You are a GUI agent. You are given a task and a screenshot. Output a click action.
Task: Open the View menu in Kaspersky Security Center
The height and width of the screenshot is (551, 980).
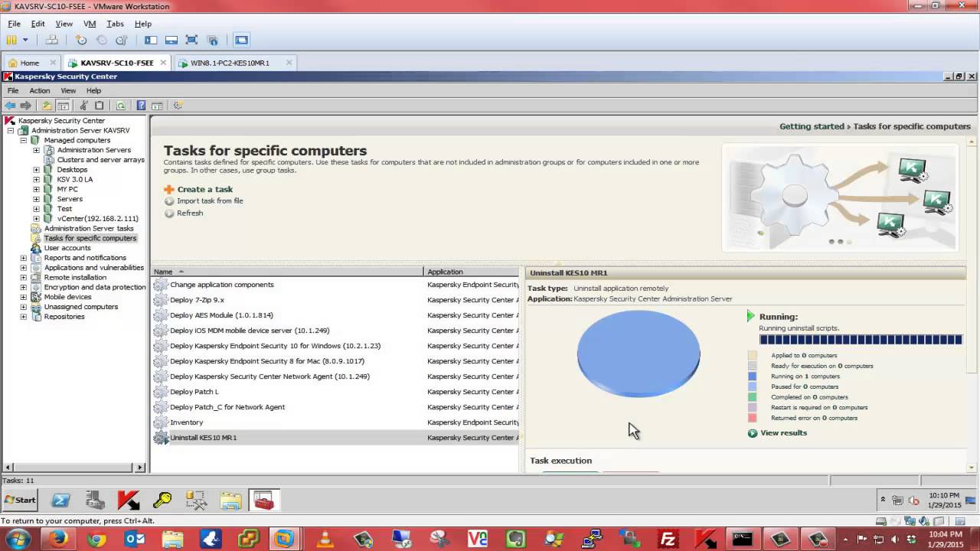click(68, 90)
